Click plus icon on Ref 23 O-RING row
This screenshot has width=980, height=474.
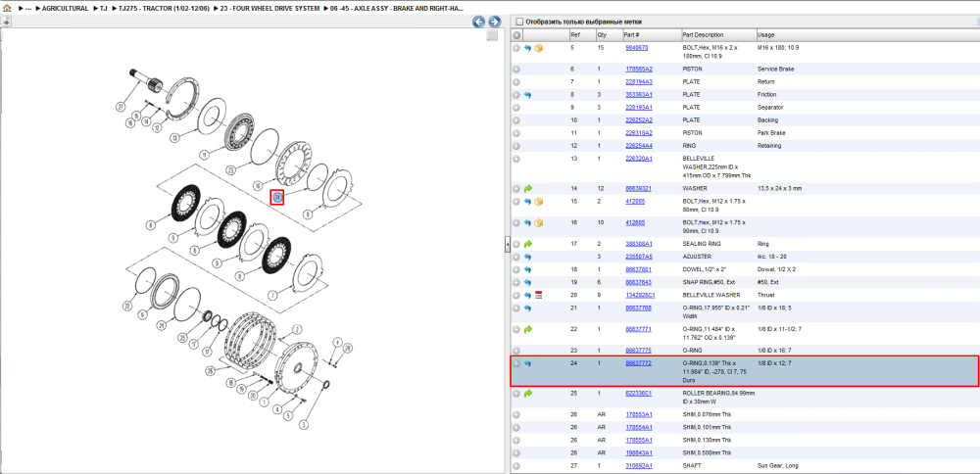(516, 351)
